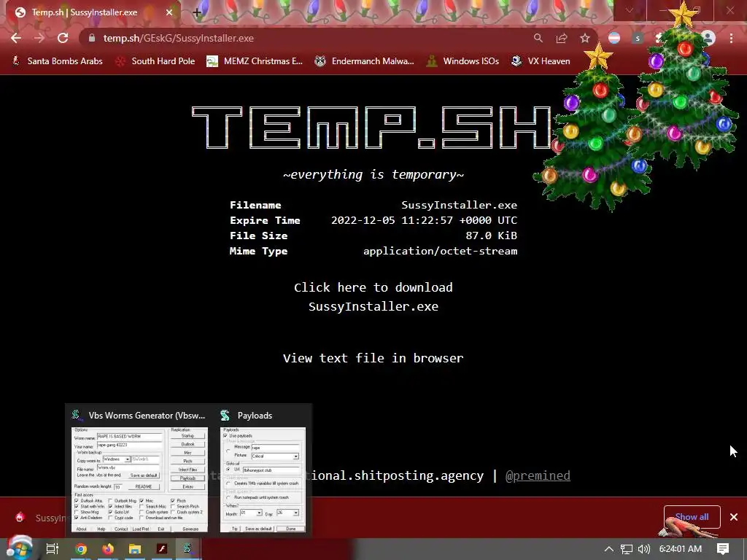Open the Chrome profile avatar
The width and height of the screenshot is (747, 560).
[708, 38]
